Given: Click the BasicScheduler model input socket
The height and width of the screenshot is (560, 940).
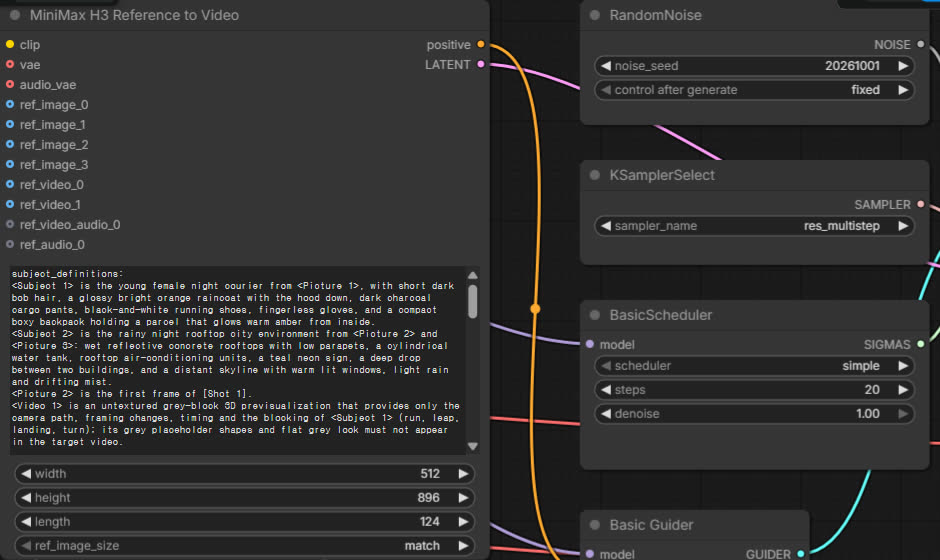Looking at the screenshot, I should [x=590, y=344].
